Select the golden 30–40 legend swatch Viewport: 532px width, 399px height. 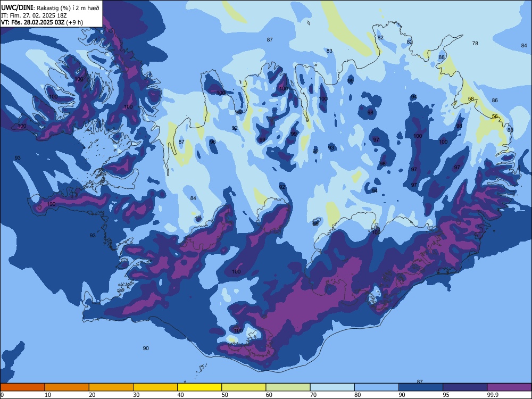click(x=155, y=387)
